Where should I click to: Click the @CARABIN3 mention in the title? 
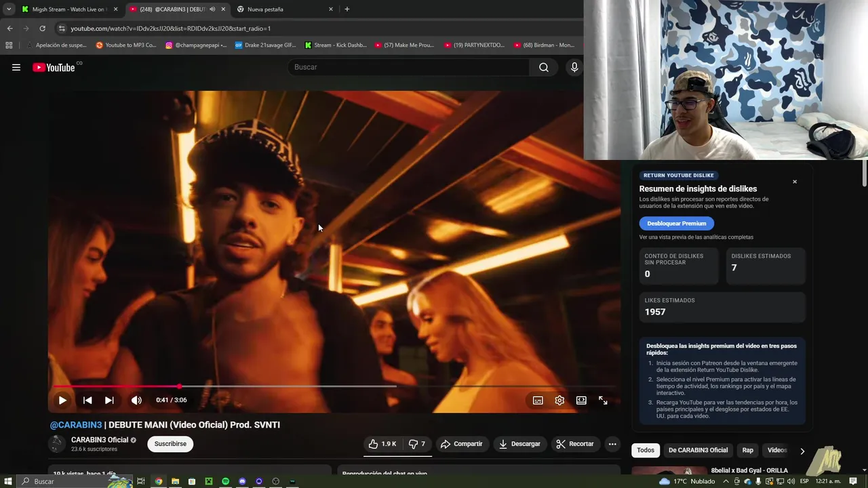click(76, 425)
